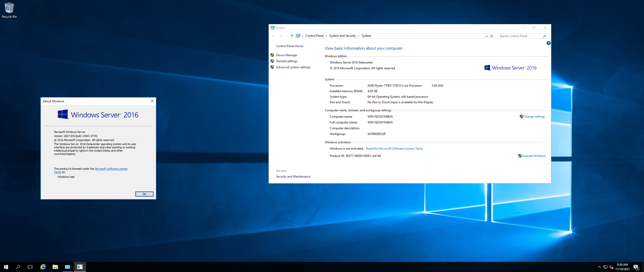
Task: Select the Product ID '00377-90000-00001-AA744'
Action: coord(363,156)
